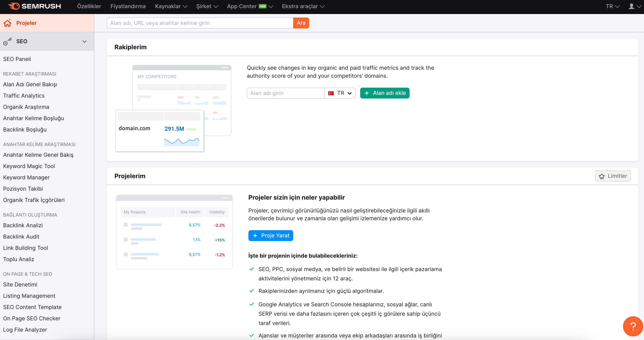Open Keyword Manager

[x=26, y=177]
